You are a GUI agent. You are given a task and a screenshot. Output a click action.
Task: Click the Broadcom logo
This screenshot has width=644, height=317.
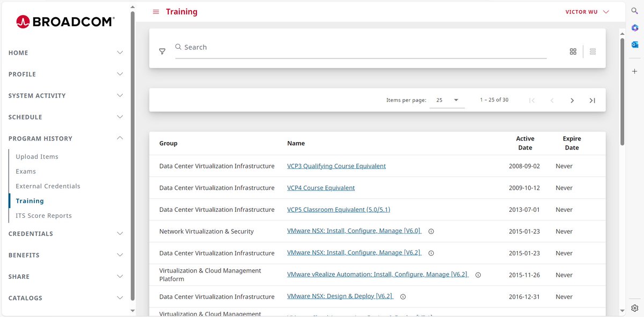(65, 21)
